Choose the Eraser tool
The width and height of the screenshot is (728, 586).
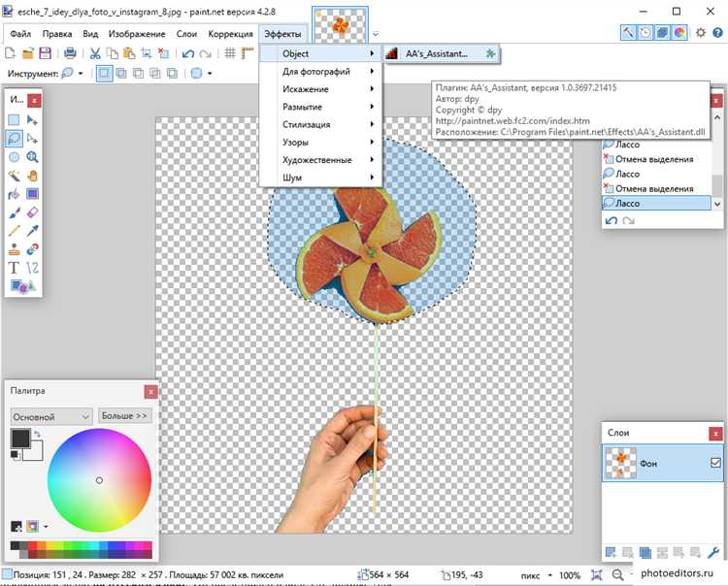pyautogui.click(x=32, y=212)
